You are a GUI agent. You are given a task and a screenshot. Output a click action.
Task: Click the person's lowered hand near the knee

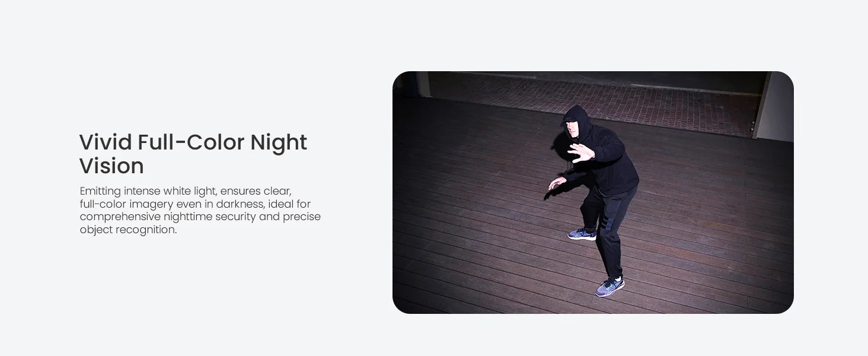coord(556,183)
